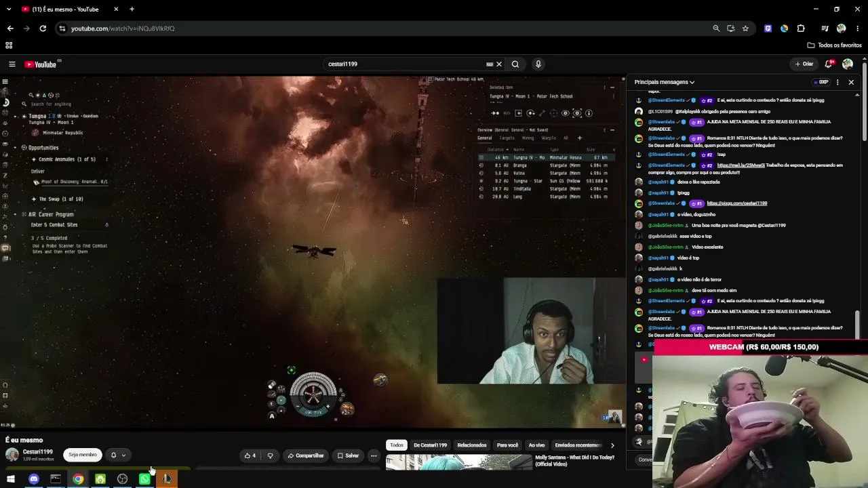
Task: Dislike the video with thumbs down
Action: tap(270, 455)
